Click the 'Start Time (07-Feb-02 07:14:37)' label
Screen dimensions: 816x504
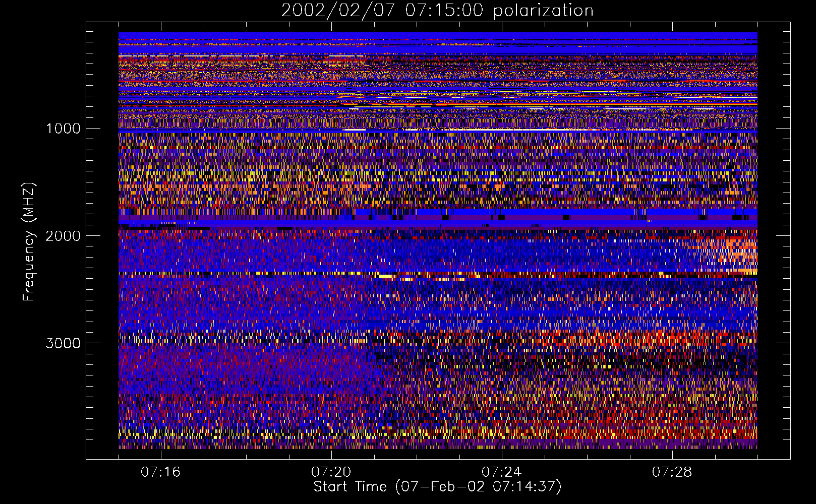(437, 487)
